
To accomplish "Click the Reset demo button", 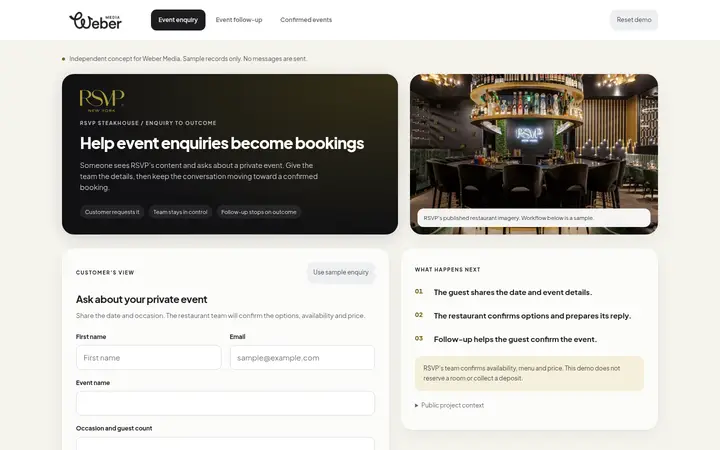I will coord(634,20).
